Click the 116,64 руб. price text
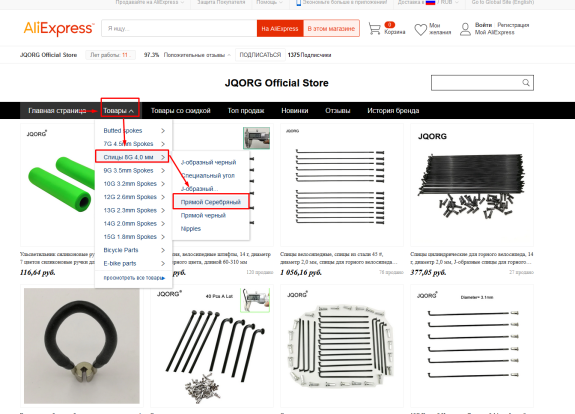 pyautogui.click(x=38, y=272)
